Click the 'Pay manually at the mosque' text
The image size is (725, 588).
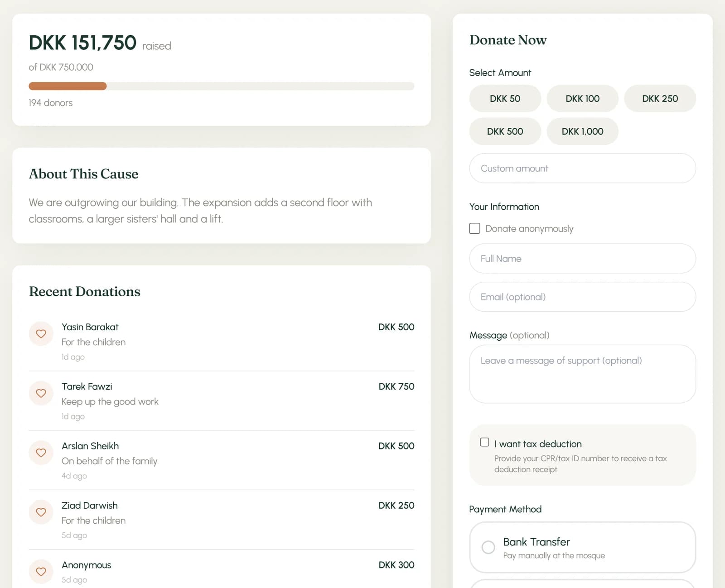[554, 555]
